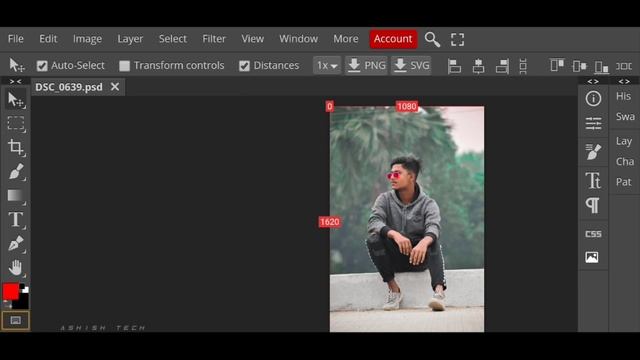The image size is (640, 360).
Task: Expand the rightmost panel column arrows
Action: click(x=624, y=82)
